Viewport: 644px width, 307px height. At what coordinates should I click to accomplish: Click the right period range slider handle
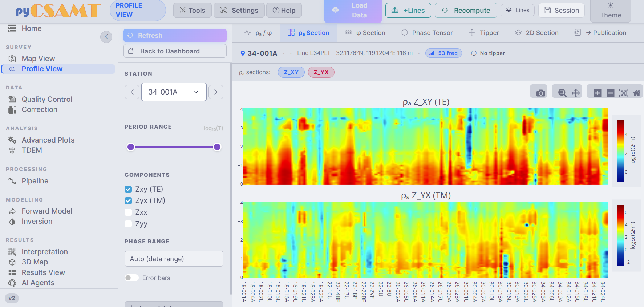tap(217, 147)
